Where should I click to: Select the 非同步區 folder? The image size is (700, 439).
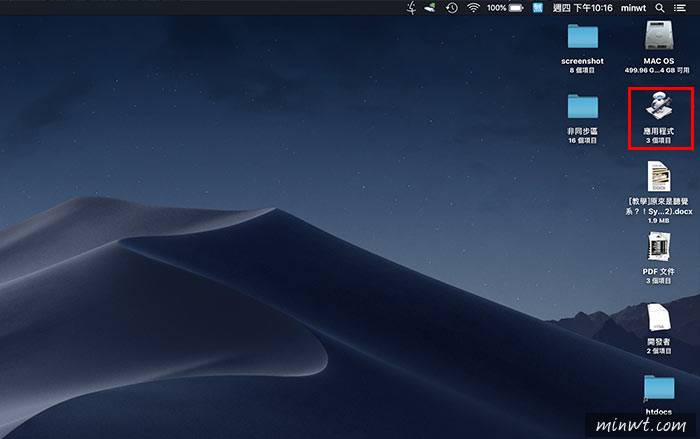582,107
